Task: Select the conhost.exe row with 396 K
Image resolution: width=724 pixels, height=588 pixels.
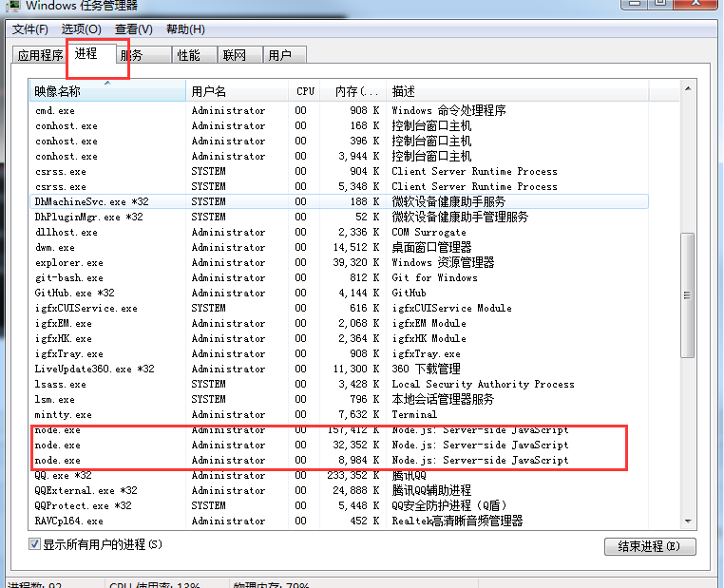Action: click(x=339, y=142)
